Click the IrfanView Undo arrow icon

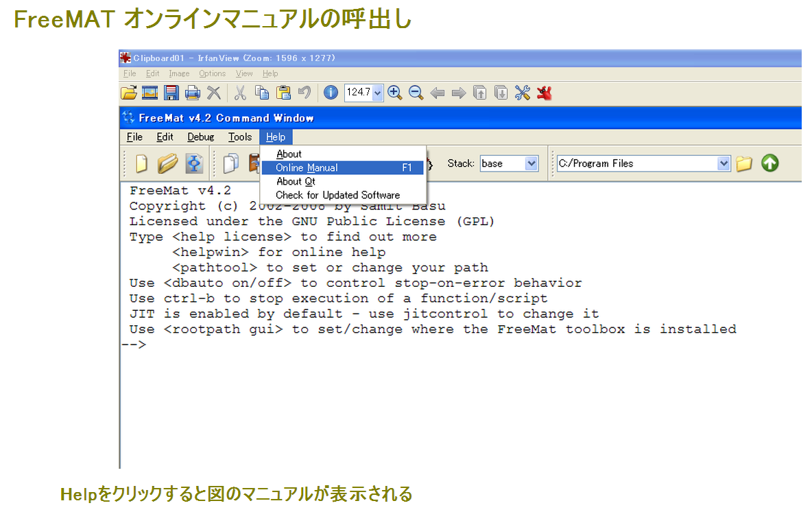click(304, 93)
